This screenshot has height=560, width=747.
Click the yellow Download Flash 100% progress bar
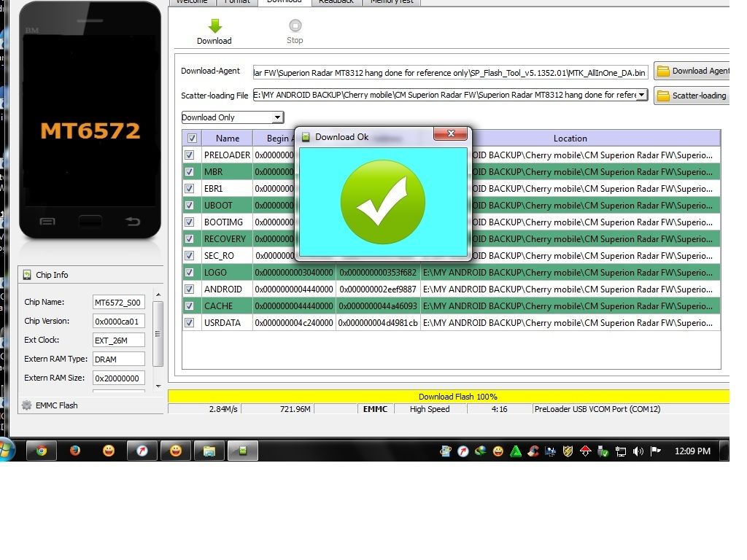point(449,396)
